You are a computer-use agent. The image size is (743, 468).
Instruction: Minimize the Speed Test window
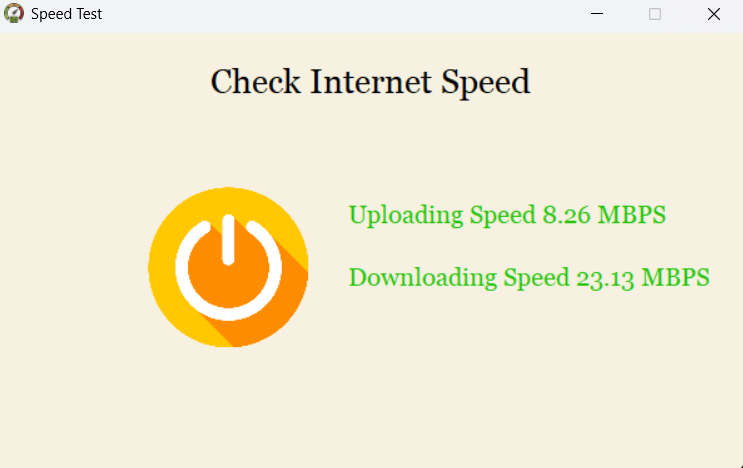pyautogui.click(x=597, y=14)
